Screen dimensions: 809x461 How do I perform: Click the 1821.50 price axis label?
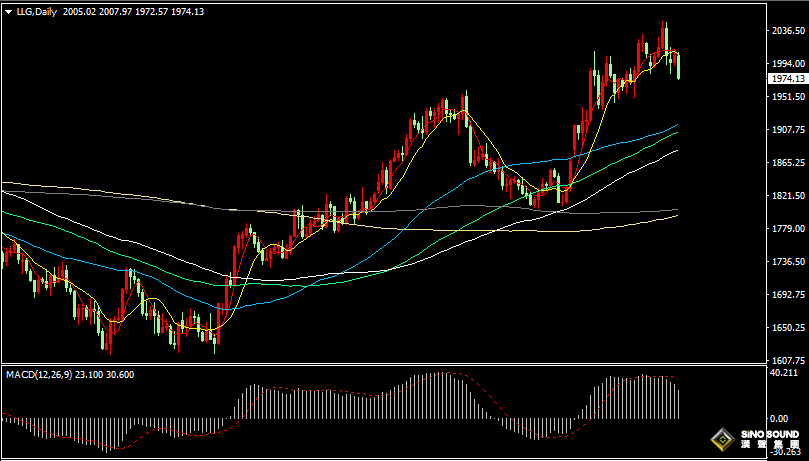787,196
